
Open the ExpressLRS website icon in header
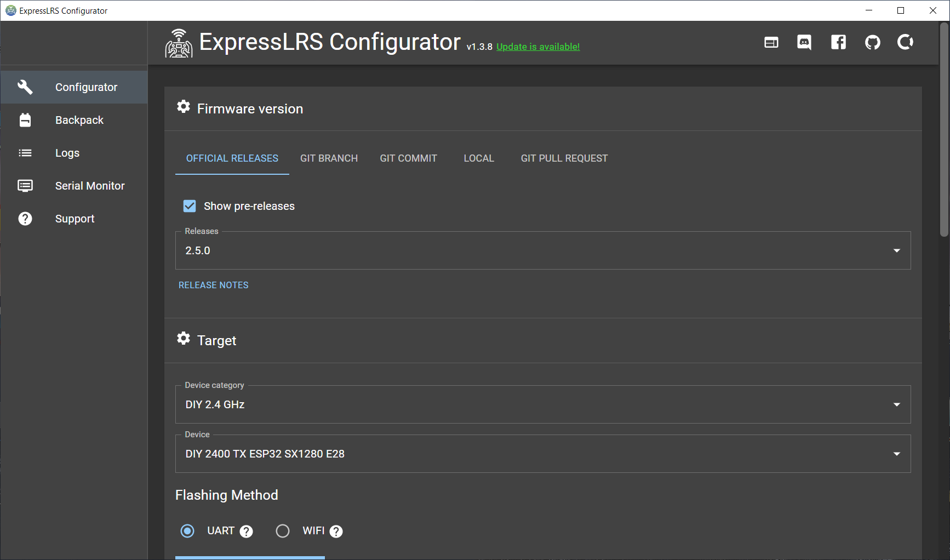tap(771, 42)
